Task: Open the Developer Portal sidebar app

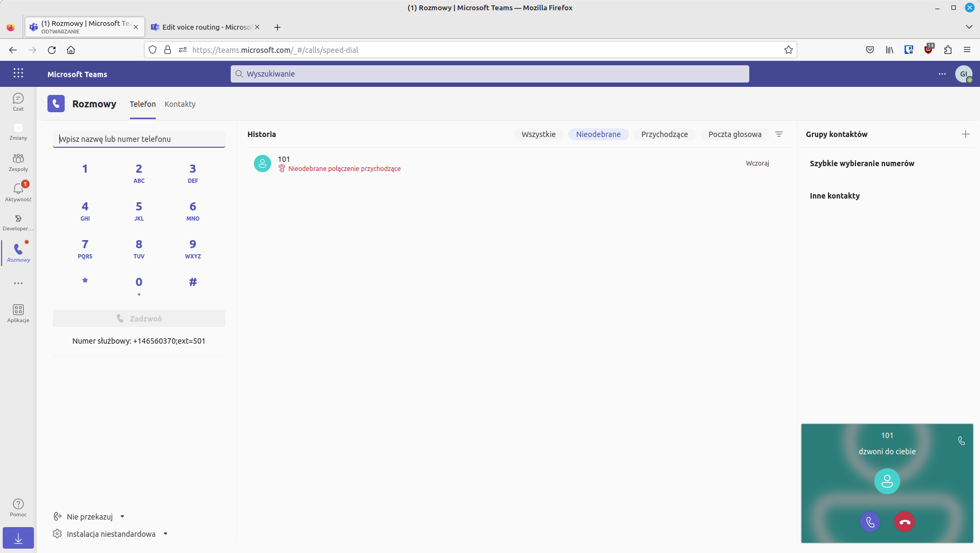Action: 18,222
